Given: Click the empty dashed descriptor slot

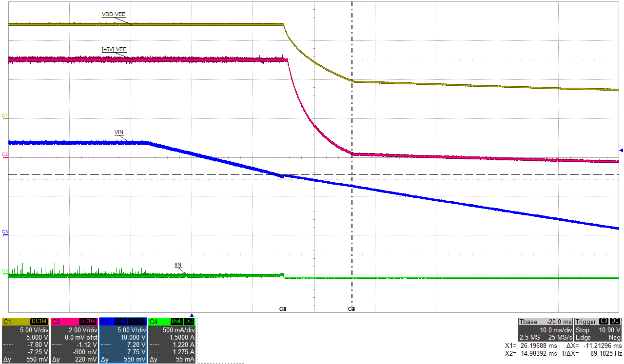Looking at the screenshot, I should click(x=220, y=340).
